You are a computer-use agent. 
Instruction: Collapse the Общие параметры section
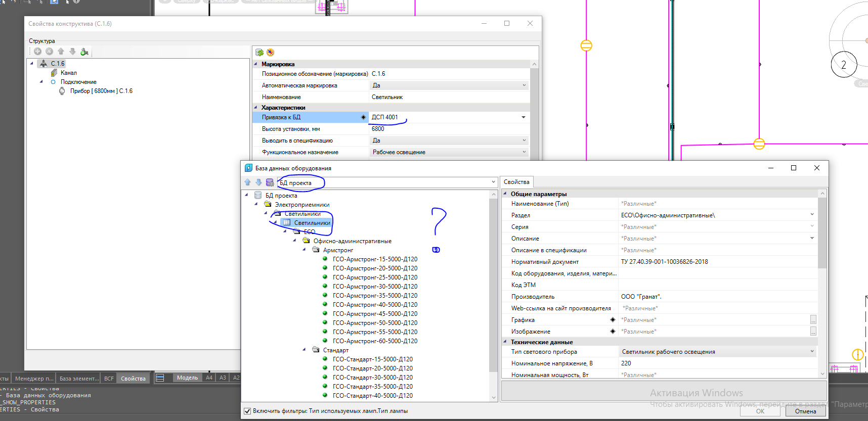505,194
